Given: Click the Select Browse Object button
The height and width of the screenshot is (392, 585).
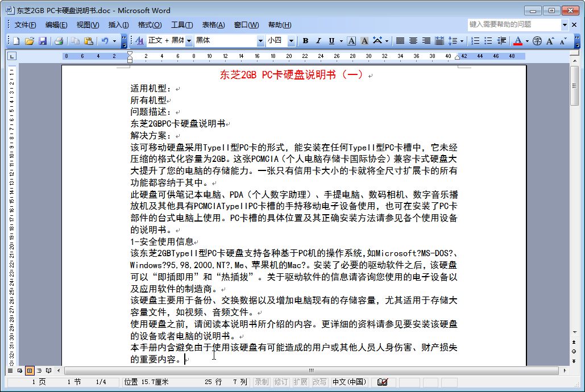Looking at the screenshot, I should 574,351.
